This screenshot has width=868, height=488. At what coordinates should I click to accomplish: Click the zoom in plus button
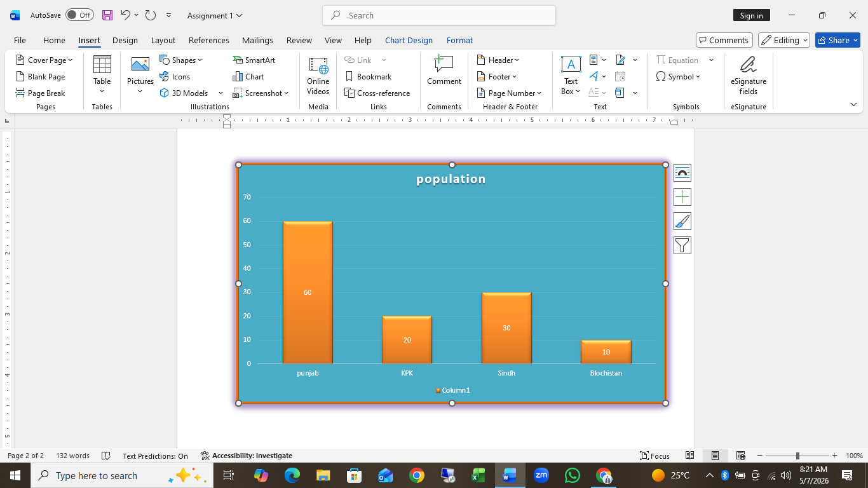[834, 456]
